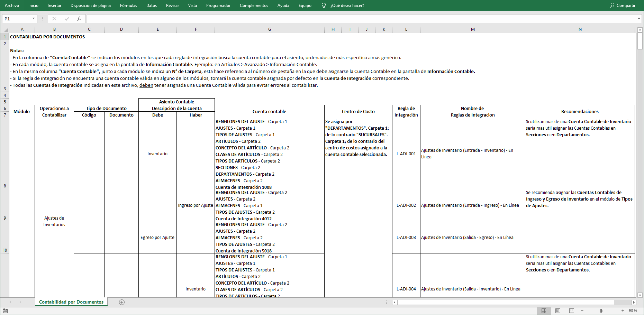Image resolution: width=644 pixels, height=315 pixels.
Task: Click the New Sheet plus button
Action: 121,302
